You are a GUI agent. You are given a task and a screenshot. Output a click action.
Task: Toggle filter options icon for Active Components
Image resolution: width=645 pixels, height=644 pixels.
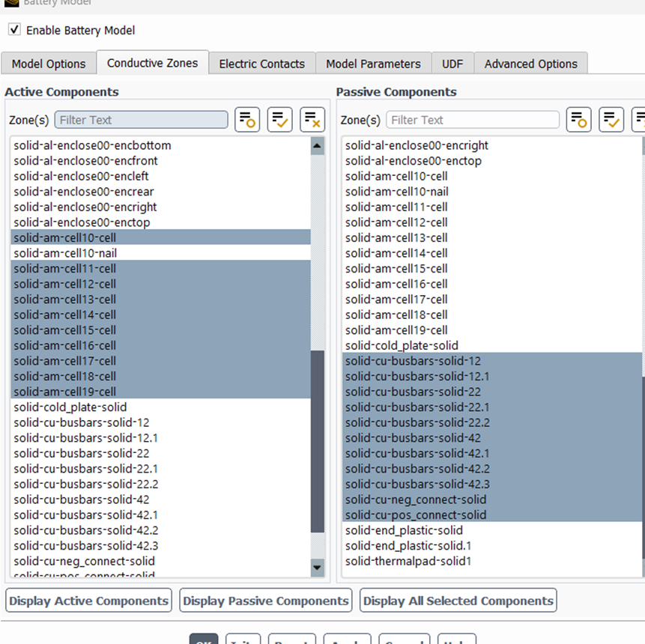(x=247, y=120)
